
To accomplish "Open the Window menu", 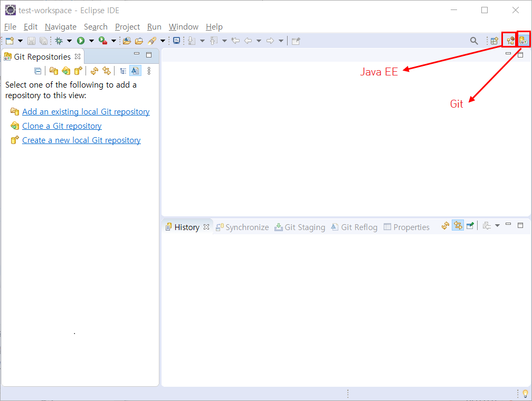I will click(x=184, y=27).
